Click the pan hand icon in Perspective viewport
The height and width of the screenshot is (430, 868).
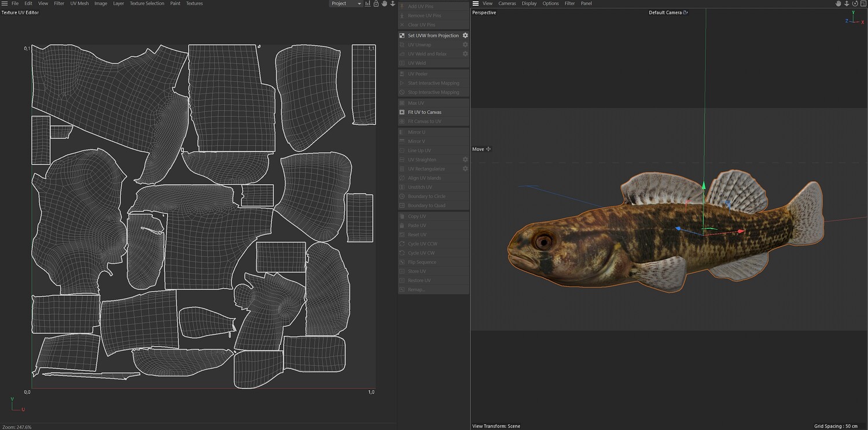838,3
